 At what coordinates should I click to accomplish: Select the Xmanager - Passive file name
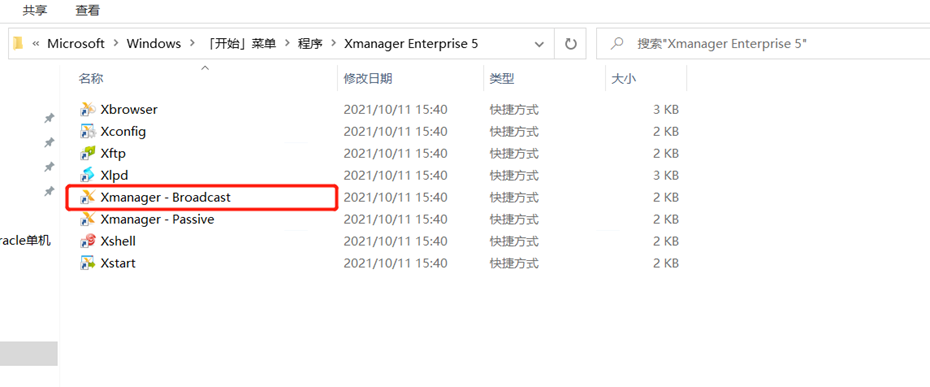click(157, 219)
